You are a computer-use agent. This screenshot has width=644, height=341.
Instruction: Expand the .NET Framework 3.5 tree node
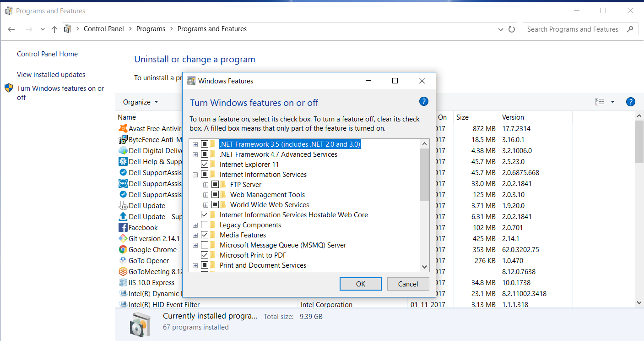click(x=195, y=144)
